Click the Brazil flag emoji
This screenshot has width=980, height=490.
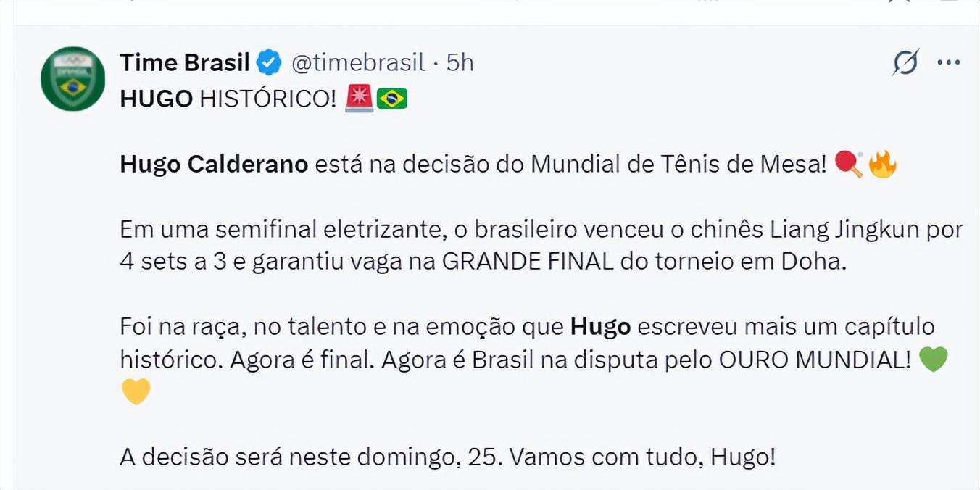point(392,99)
